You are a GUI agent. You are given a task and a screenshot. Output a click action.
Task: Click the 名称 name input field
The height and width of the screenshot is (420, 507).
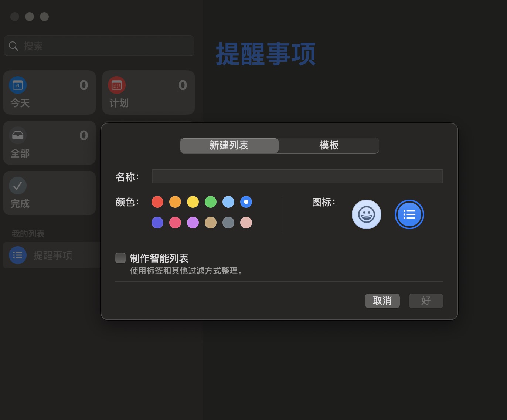[297, 176]
